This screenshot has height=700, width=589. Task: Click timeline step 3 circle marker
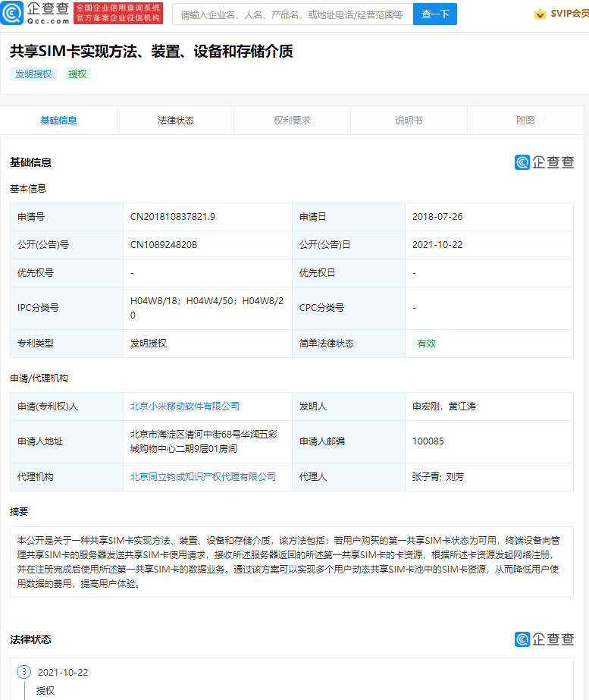point(23,672)
